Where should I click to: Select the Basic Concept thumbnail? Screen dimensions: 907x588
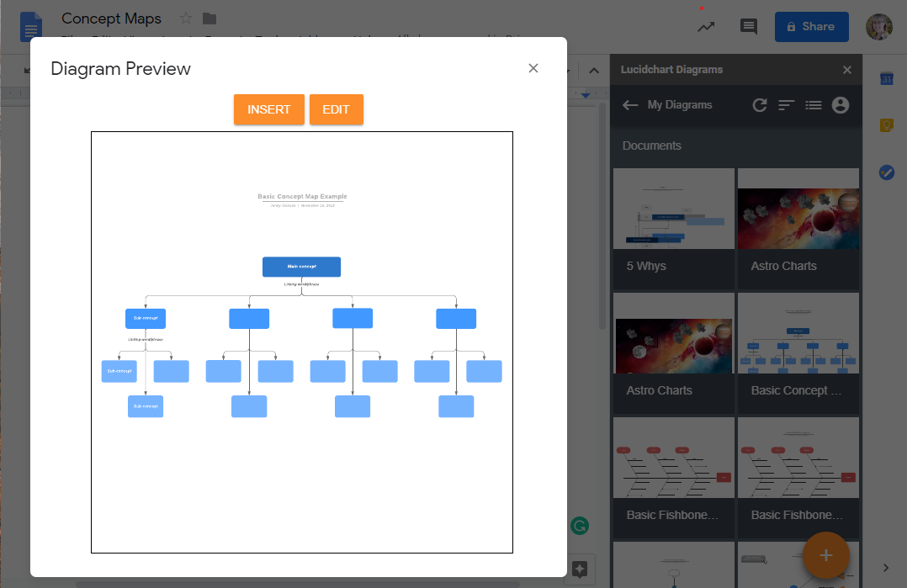point(798,333)
